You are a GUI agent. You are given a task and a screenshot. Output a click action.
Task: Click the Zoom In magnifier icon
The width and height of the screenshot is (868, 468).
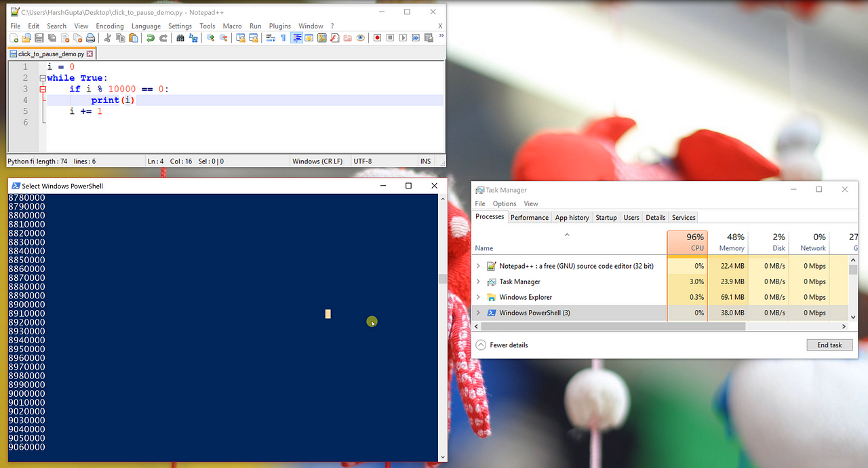(x=210, y=38)
